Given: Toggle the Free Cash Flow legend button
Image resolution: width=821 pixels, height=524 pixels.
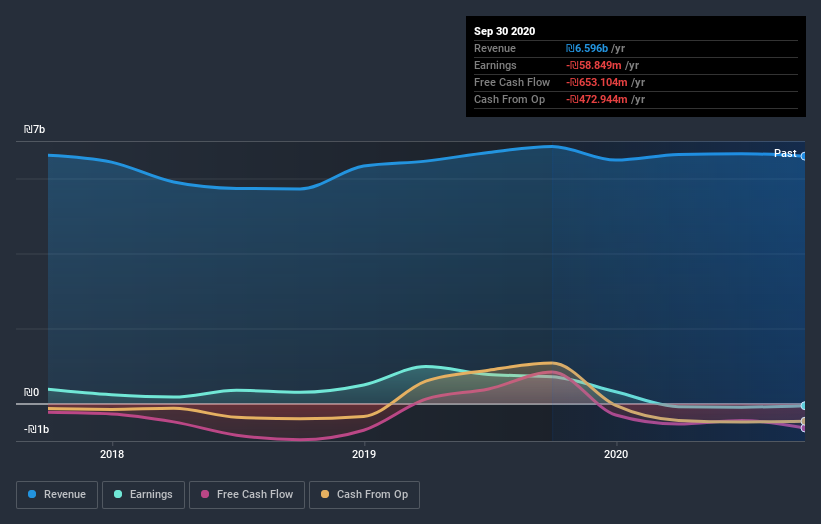Looking at the screenshot, I should 247,495.
